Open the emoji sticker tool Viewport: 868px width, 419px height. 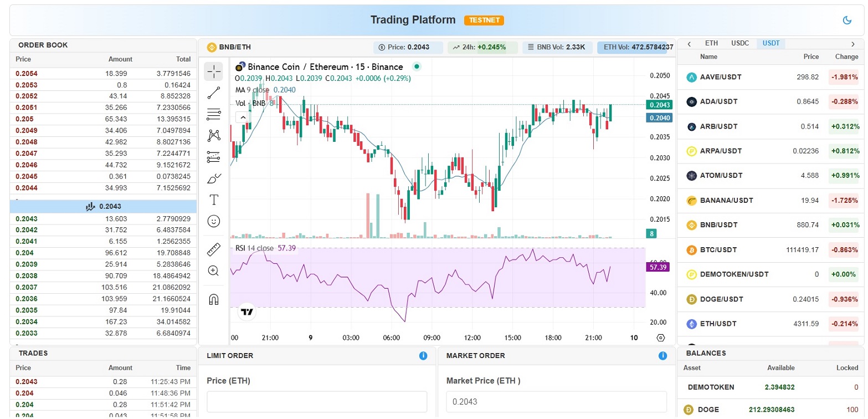[214, 221]
